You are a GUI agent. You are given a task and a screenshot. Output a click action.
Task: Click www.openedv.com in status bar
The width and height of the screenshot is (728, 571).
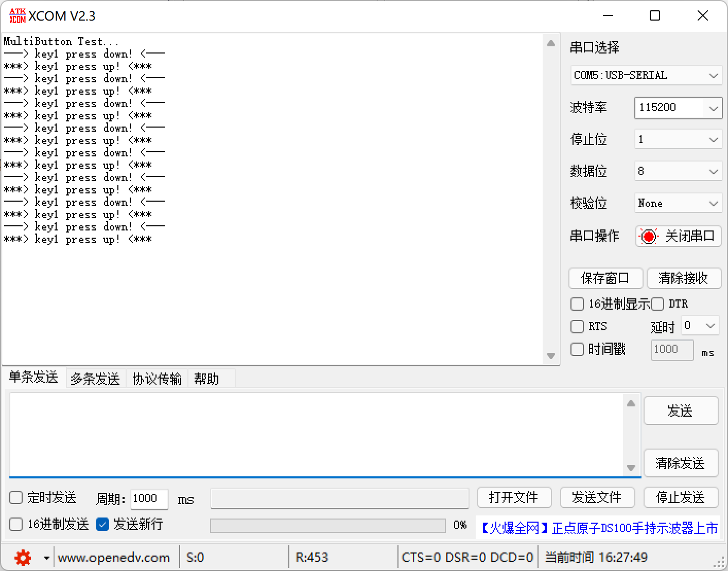pos(114,558)
